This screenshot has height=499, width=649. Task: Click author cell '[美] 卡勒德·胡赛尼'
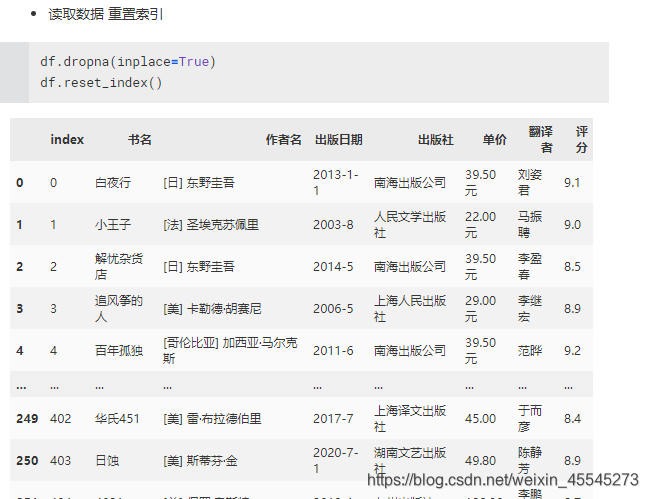coord(212,309)
